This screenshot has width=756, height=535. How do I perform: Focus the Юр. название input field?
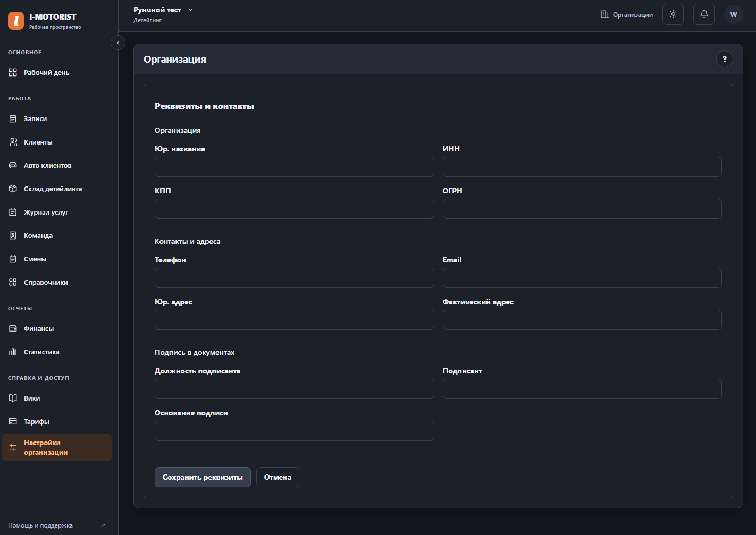[x=295, y=167]
